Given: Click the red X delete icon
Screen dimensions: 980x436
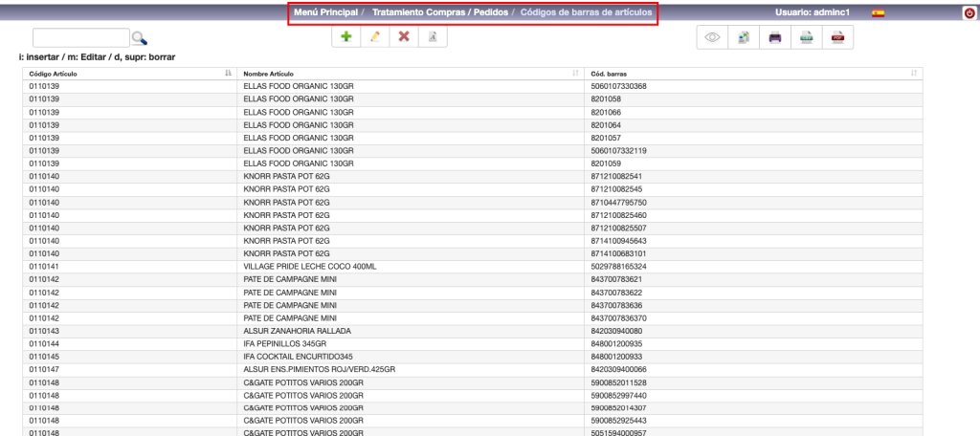Looking at the screenshot, I should tap(404, 36).
